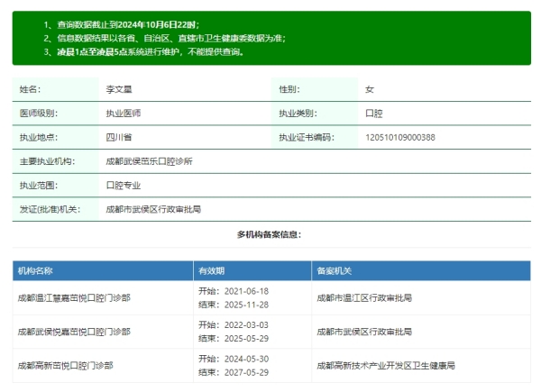Click the 执业地点 label
541x392 pixels.
click(x=39, y=137)
